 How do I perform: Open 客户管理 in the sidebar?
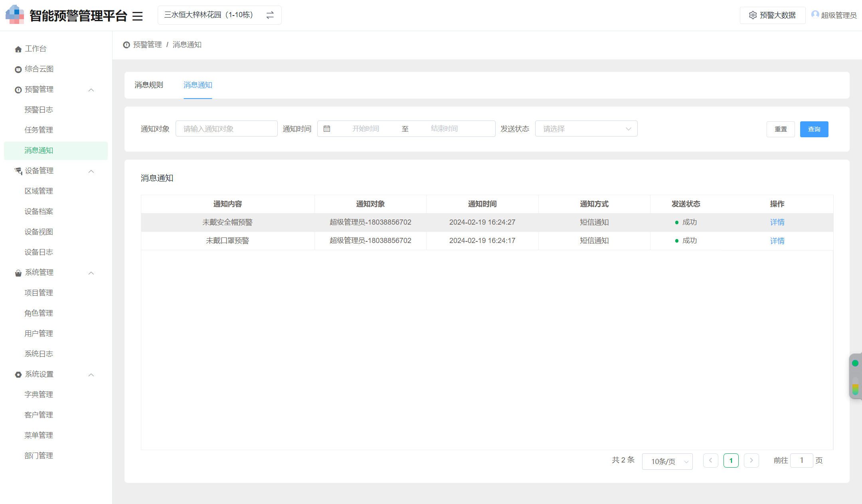click(39, 415)
